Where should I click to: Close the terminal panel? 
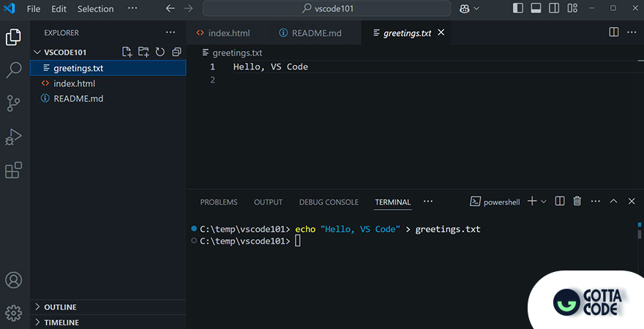[632, 201]
